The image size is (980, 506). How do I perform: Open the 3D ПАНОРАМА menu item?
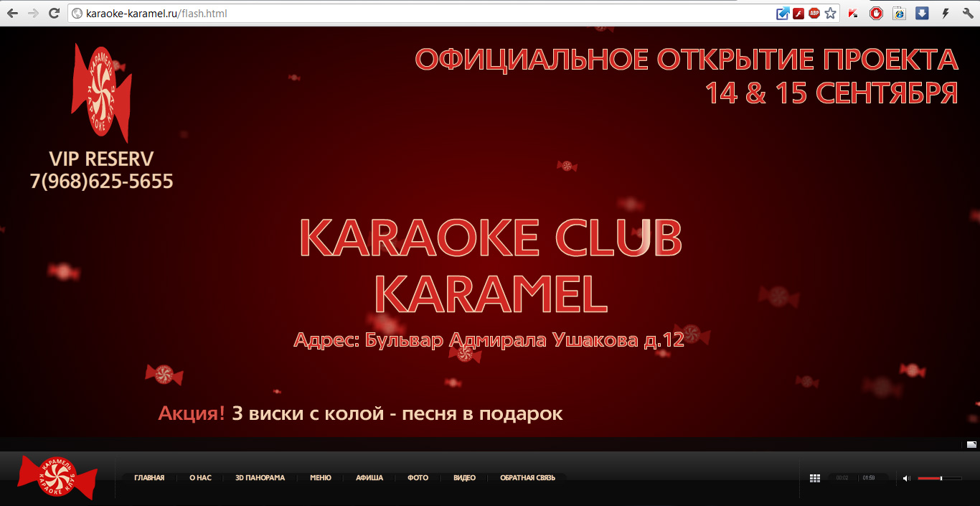259,477
